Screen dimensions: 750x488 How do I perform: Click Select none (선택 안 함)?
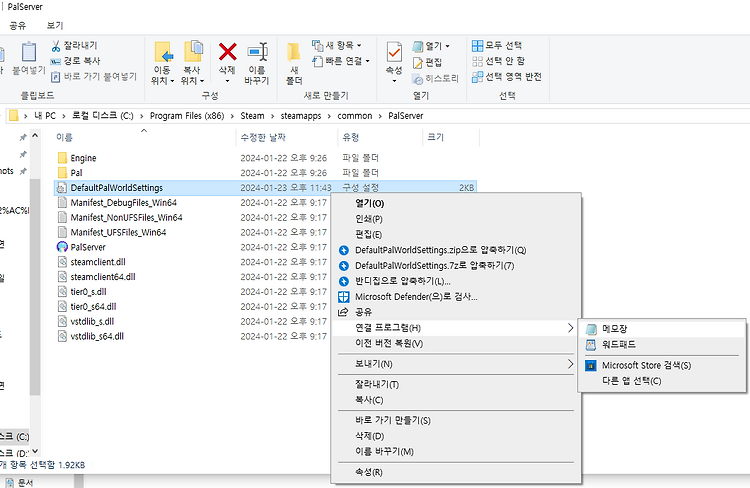[498, 61]
